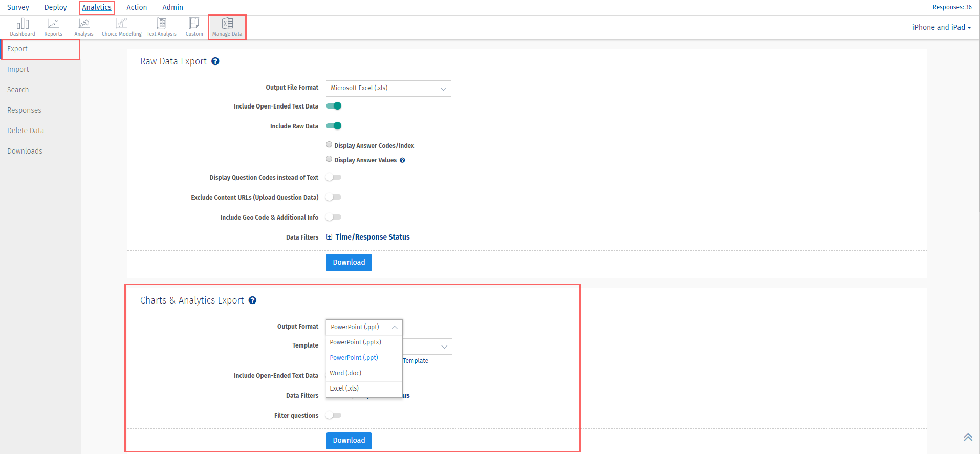The width and height of the screenshot is (980, 454).
Task: Enable Include Geo Code & Additional Info
Action: click(334, 217)
